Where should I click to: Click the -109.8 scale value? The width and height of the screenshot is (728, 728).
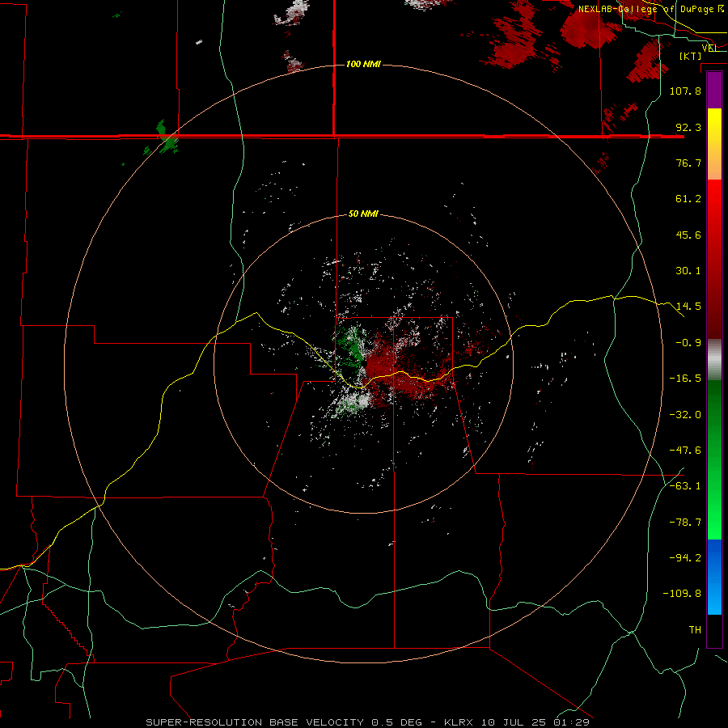(683, 594)
